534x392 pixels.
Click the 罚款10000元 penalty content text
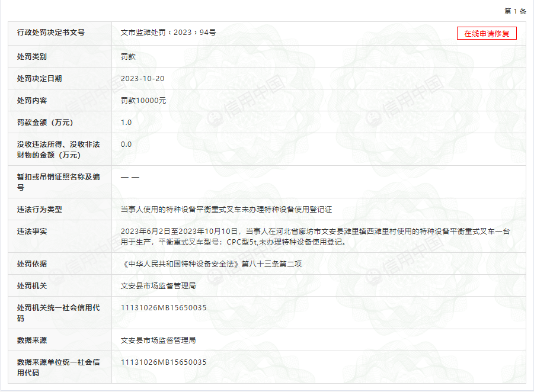click(x=143, y=100)
